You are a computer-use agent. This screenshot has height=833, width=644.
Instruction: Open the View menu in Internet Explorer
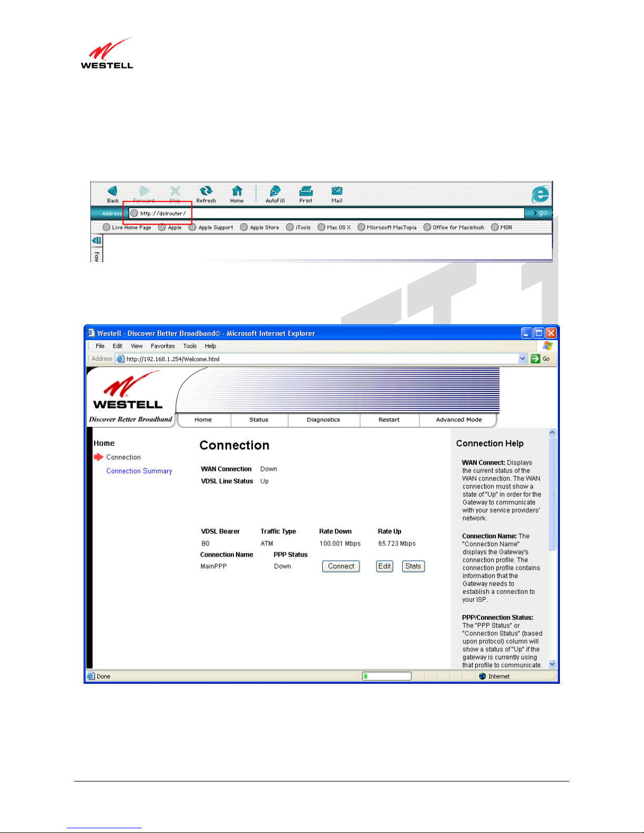point(137,346)
